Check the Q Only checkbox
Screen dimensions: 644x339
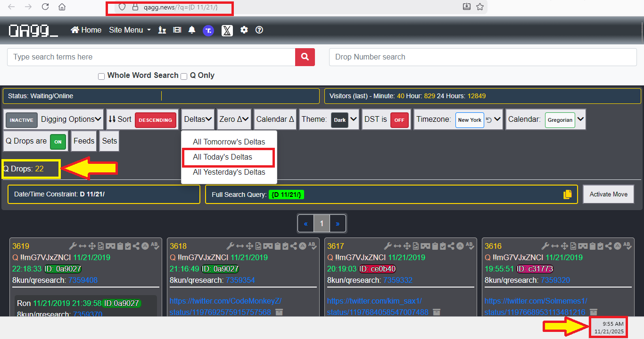[x=184, y=76]
